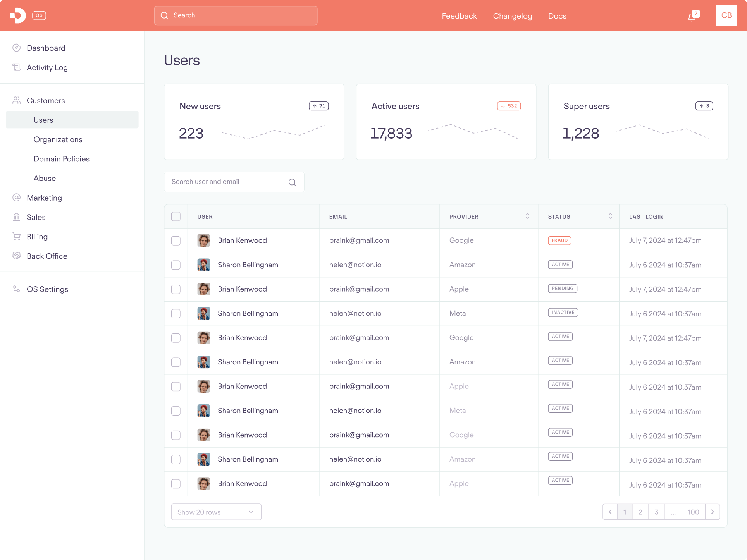Open the Changelog link in header
747x560 pixels.
point(512,16)
